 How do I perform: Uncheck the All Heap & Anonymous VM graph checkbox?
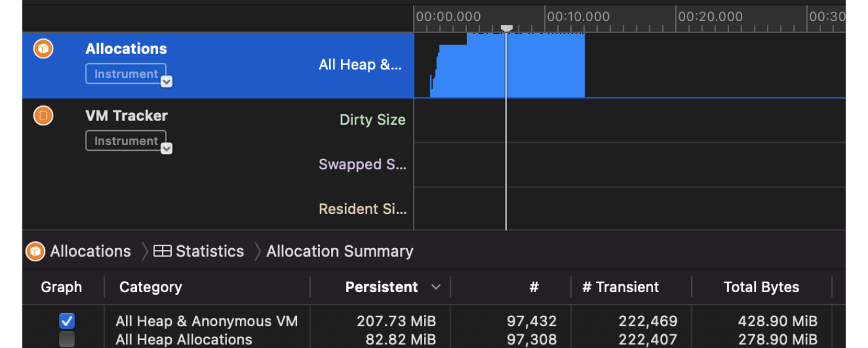(x=66, y=321)
